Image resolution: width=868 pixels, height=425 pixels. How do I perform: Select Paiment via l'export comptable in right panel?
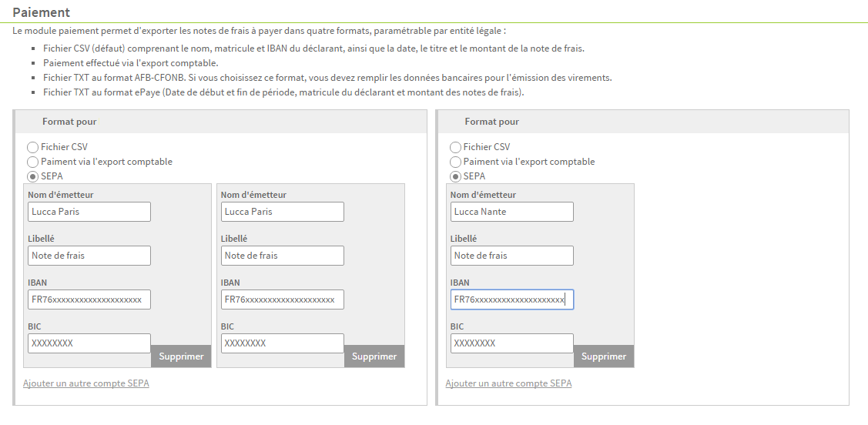455,162
